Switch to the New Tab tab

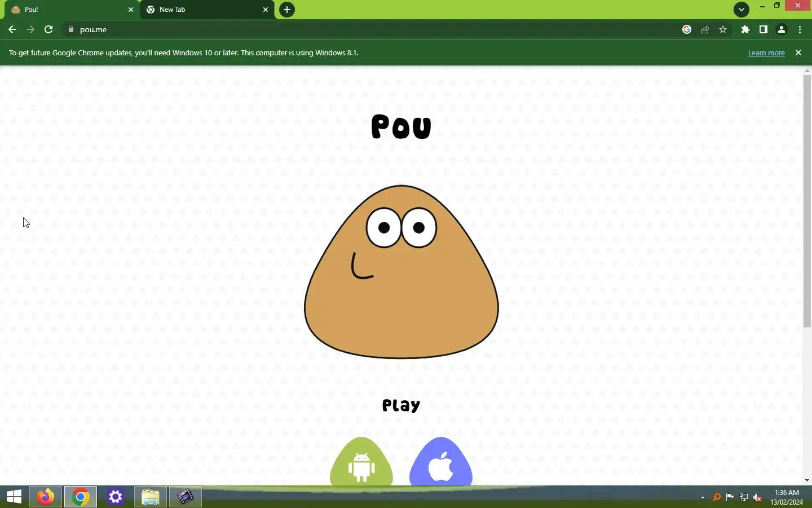pyautogui.click(x=207, y=10)
